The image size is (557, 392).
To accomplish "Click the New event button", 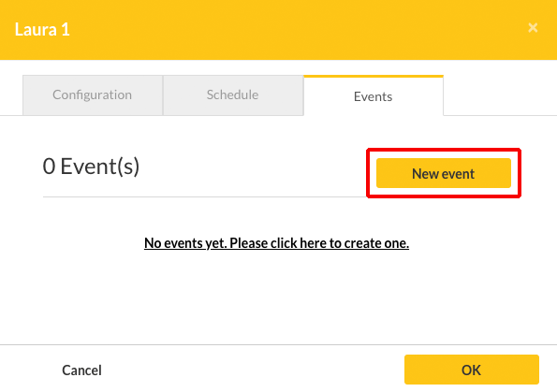I will tap(444, 173).
